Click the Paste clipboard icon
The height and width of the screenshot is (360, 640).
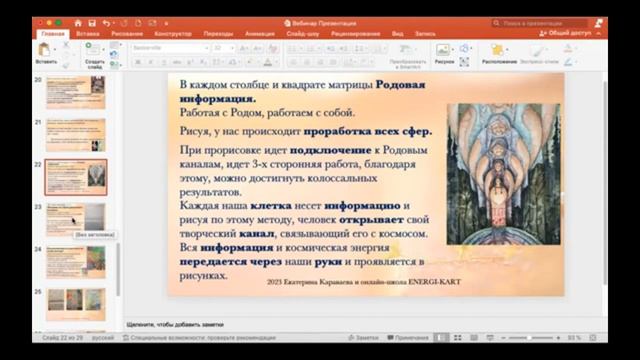(x=44, y=50)
